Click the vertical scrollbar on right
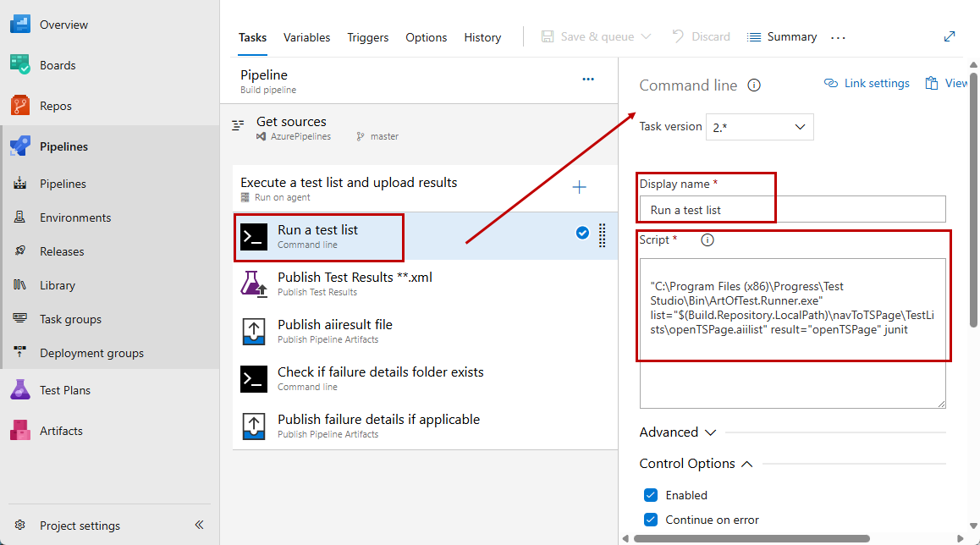Screen dimensions: 980x545 (x=973, y=199)
